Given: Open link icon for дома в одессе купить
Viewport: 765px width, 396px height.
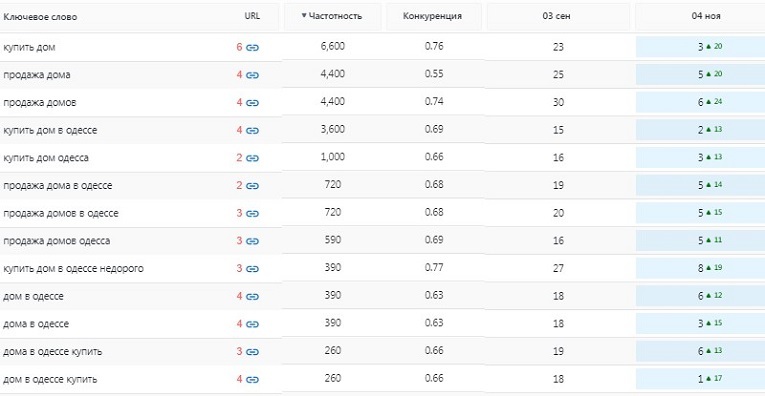Looking at the screenshot, I should [x=252, y=352].
